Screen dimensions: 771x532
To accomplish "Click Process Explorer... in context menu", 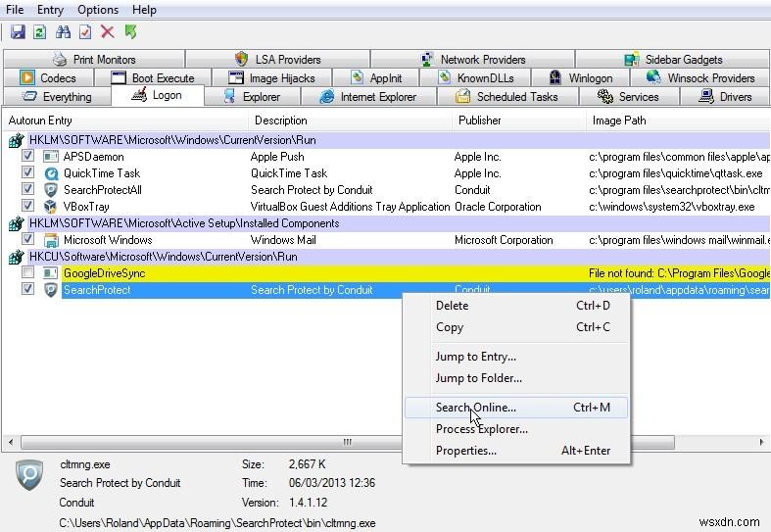I will point(516,429).
